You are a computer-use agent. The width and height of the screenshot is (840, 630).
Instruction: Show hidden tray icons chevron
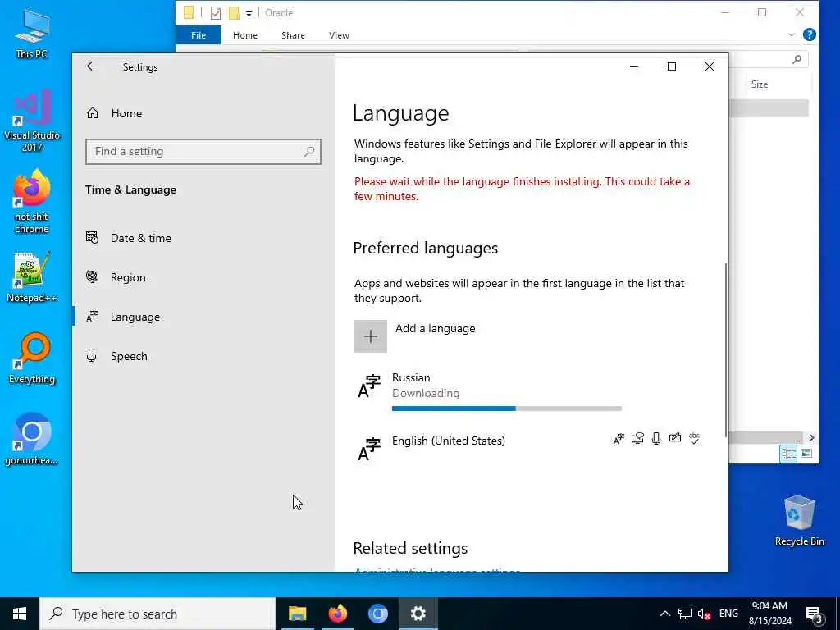click(664, 614)
